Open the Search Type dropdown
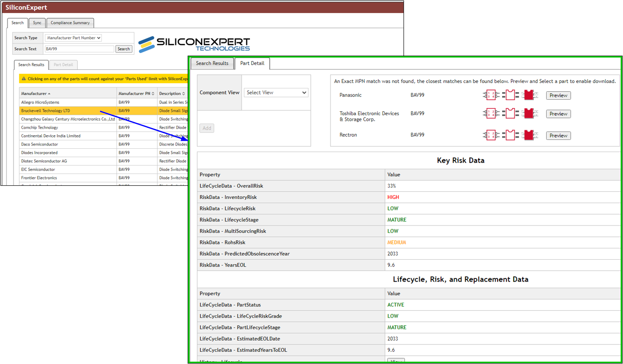This screenshot has height=364, width=623. click(x=73, y=38)
